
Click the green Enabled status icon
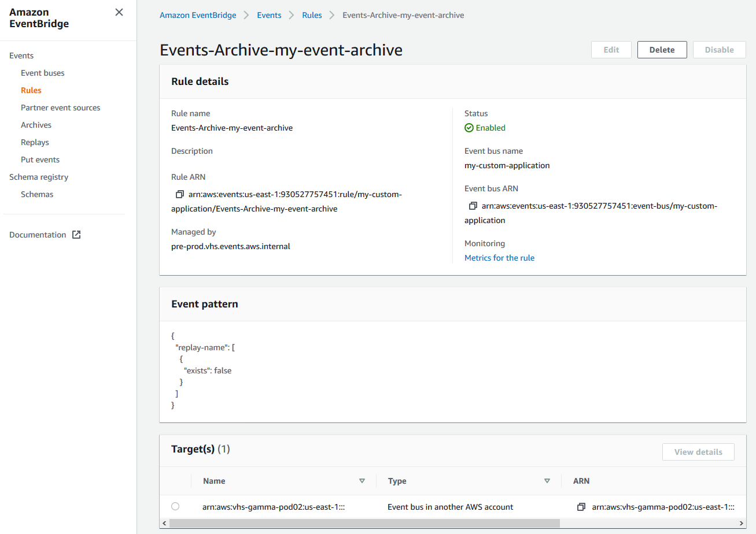point(469,128)
